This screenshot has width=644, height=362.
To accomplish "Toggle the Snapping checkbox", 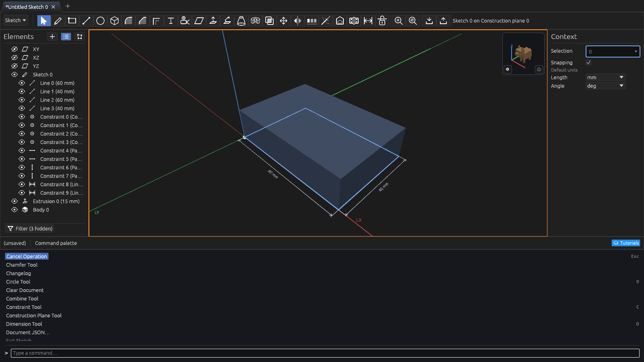I will click(x=588, y=62).
